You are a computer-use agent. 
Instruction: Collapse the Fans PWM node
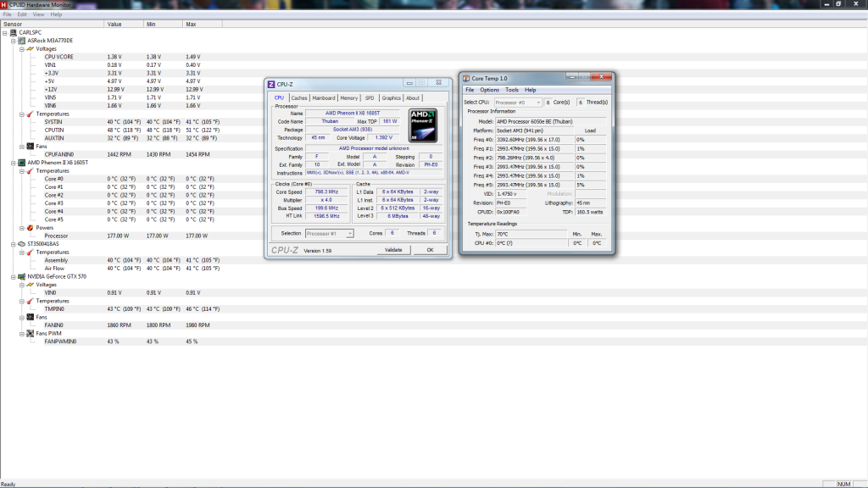point(21,334)
